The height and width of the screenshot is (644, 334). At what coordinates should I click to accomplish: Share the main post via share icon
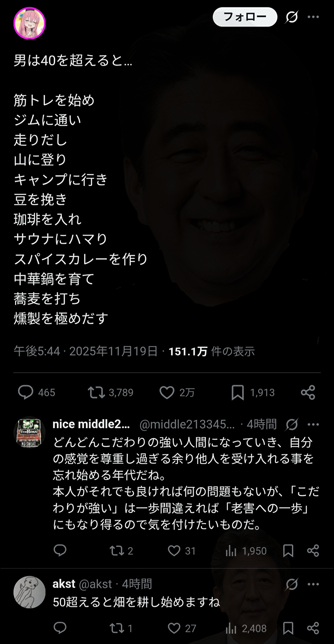[308, 392]
